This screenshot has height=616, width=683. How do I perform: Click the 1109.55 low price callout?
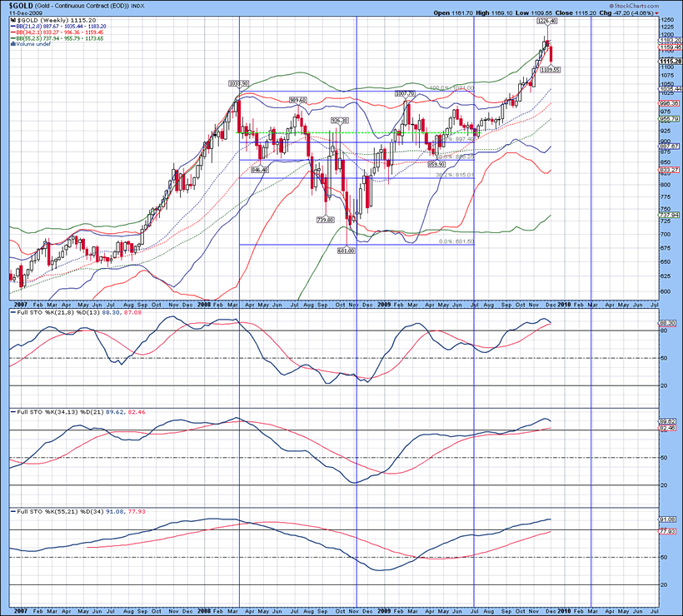[x=549, y=70]
